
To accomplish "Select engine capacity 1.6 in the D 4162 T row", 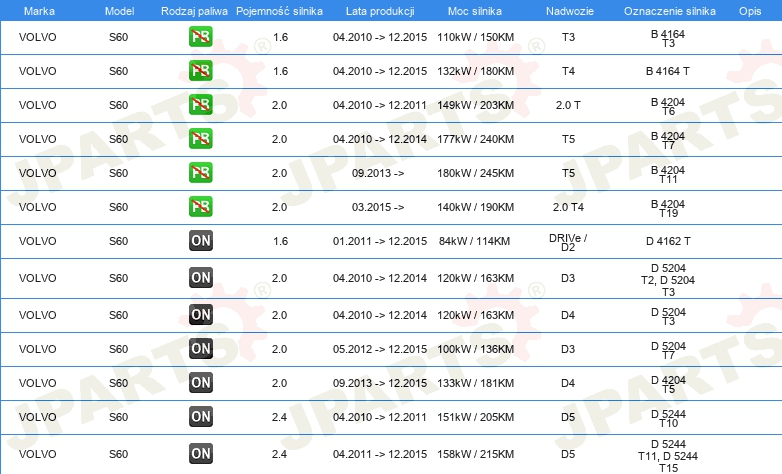I will point(280,241).
